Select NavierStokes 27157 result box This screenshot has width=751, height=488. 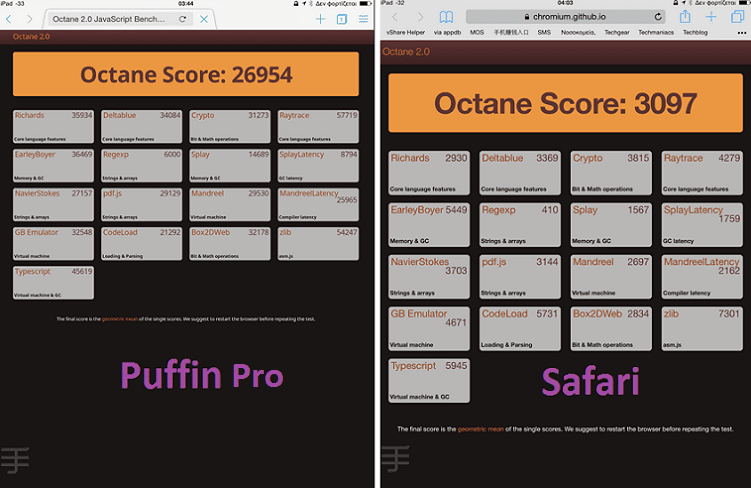pos(53,204)
